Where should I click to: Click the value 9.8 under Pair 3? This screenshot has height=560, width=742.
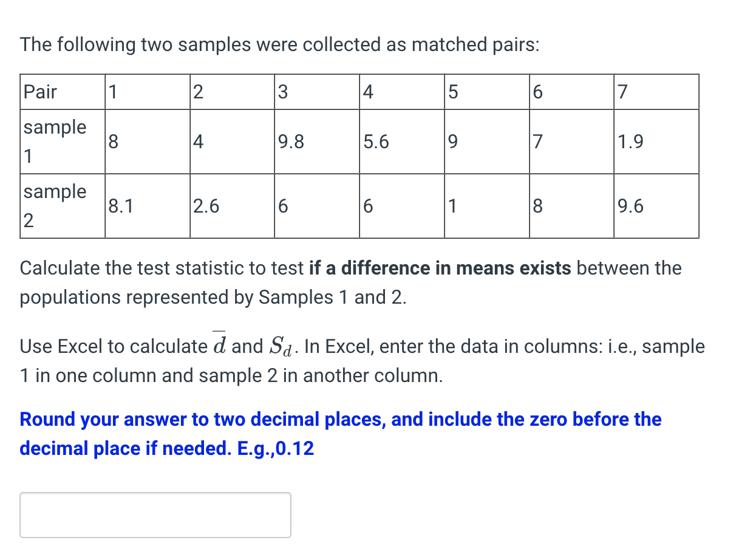tap(290, 142)
